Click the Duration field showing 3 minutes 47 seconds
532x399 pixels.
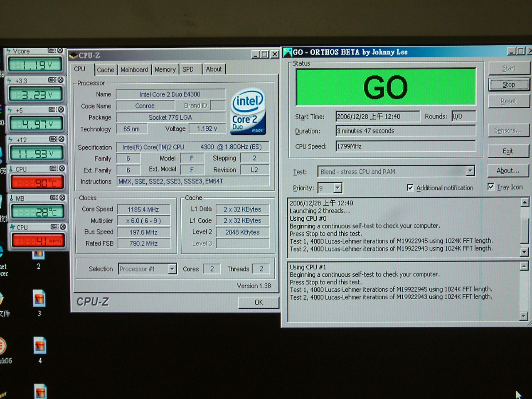point(406,131)
